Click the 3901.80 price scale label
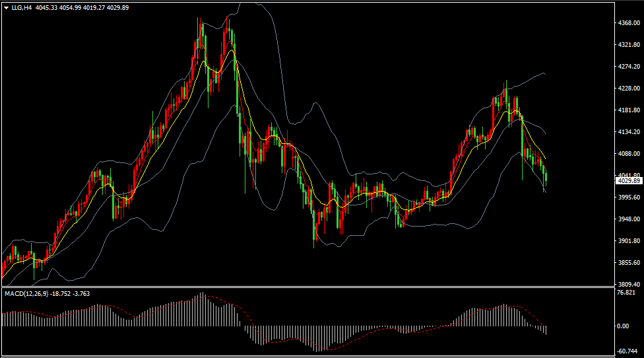Viewport: 644px width, 358px height. [x=629, y=241]
